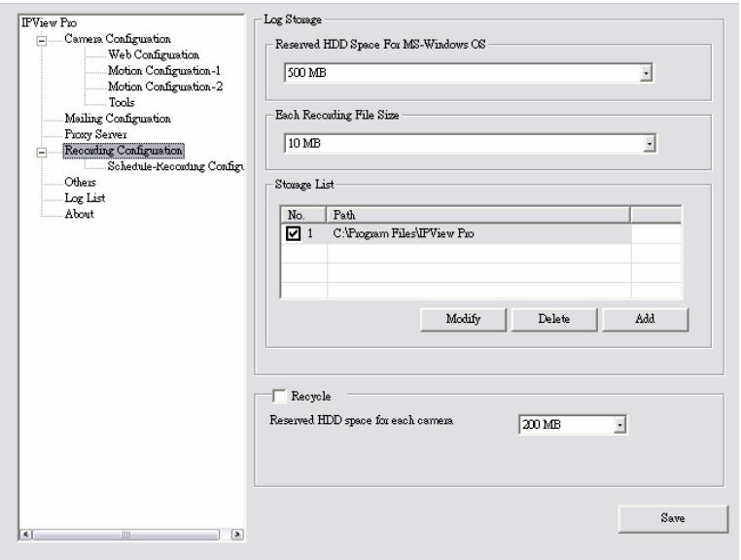Open Reserved HDD space per camera 200 MB dropdown

point(619,425)
